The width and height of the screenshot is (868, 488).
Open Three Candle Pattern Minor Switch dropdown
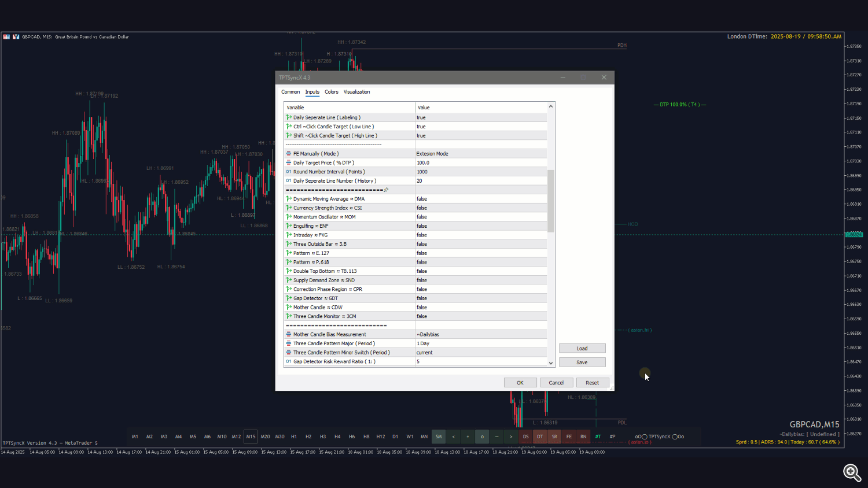481,352
